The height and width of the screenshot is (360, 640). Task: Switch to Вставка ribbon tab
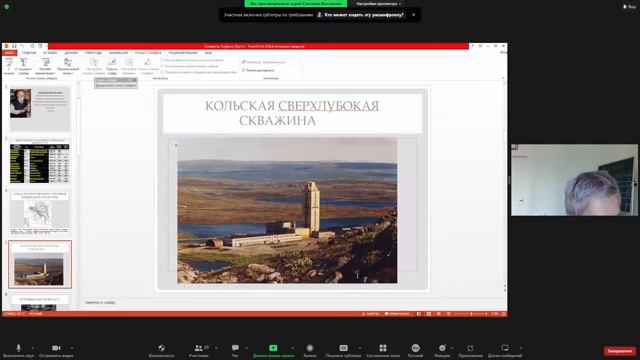(x=50, y=53)
